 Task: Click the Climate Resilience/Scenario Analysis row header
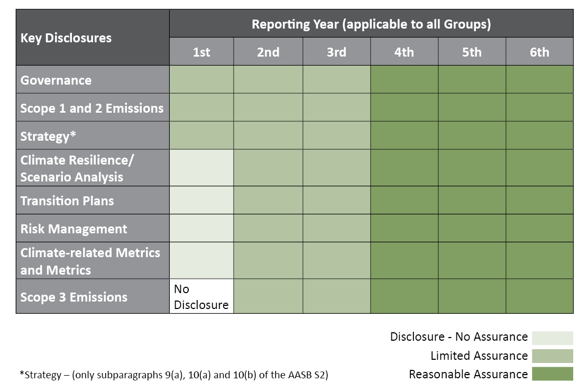(x=93, y=168)
